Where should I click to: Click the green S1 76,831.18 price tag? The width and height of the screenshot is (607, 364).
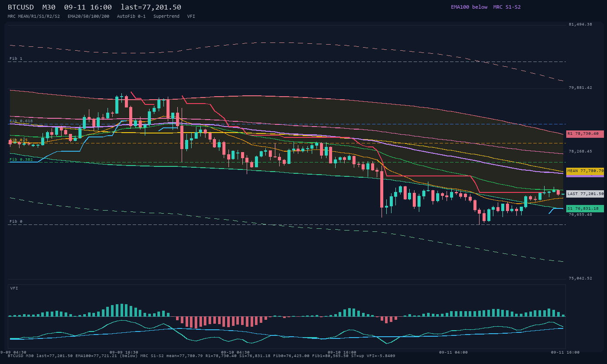[x=585, y=208]
